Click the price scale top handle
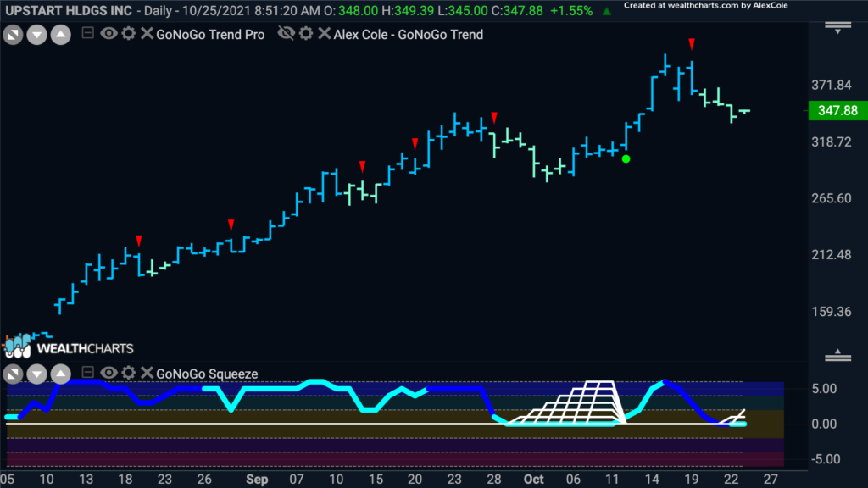The width and height of the screenshot is (868, 488). click(x=838, y=27)
